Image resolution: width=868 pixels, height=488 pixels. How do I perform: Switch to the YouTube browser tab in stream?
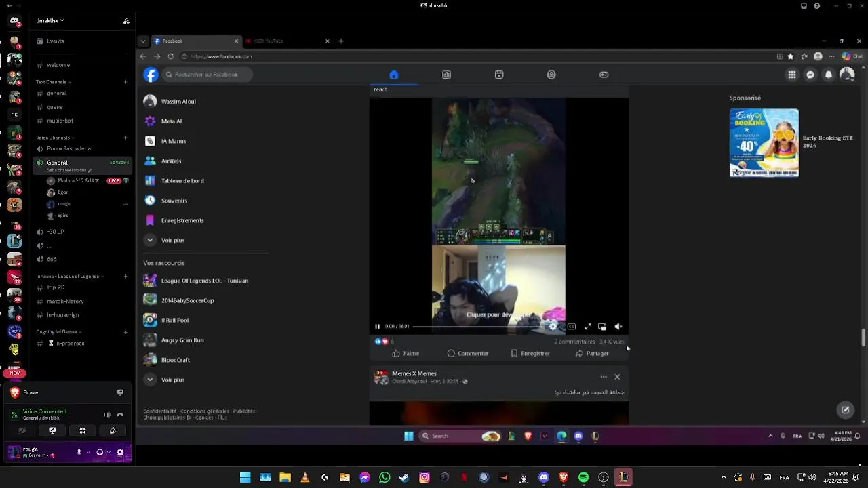pos(287,41)
